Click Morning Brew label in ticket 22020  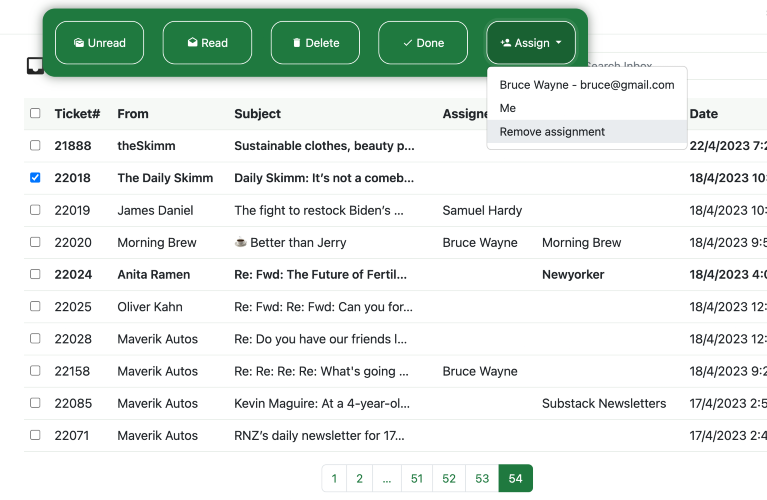[582, 243]
